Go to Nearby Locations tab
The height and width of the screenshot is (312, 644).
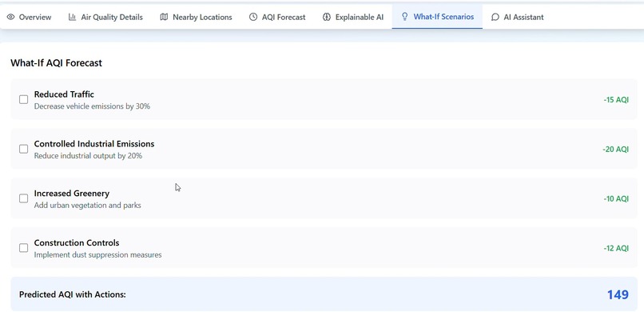[x=196, y=17]
